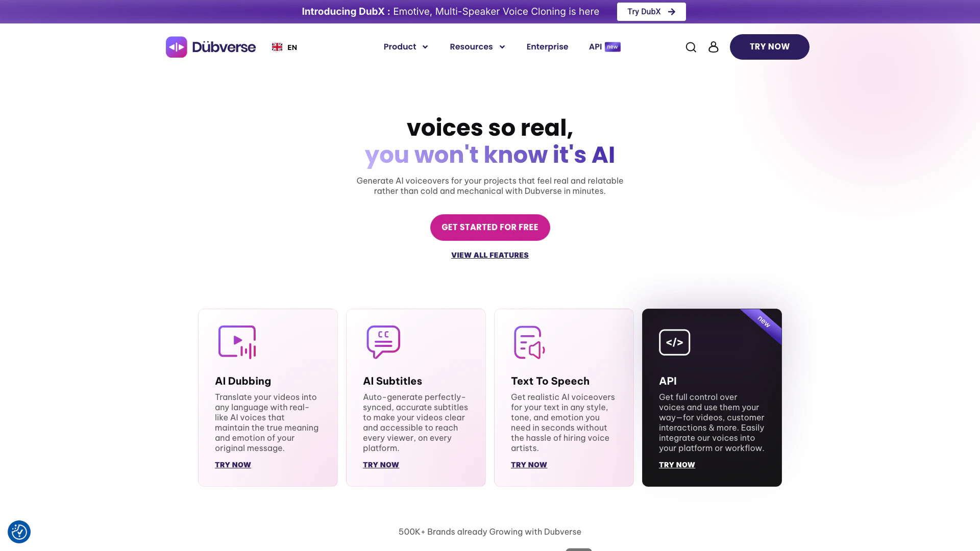This screenshot has width=980, height=551.
Task: Follow the VIEW ALL FEATURES link
Action: [490, 255]
